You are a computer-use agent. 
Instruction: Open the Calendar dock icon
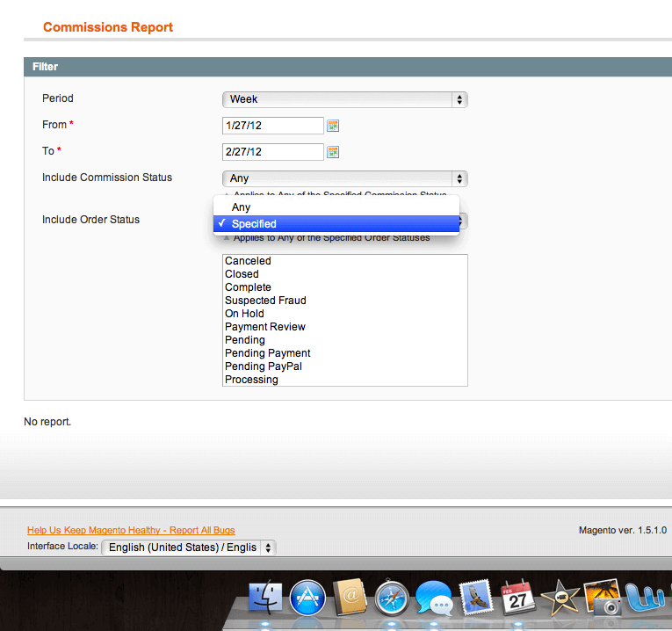pyautogui.click(x=517, y=598)
